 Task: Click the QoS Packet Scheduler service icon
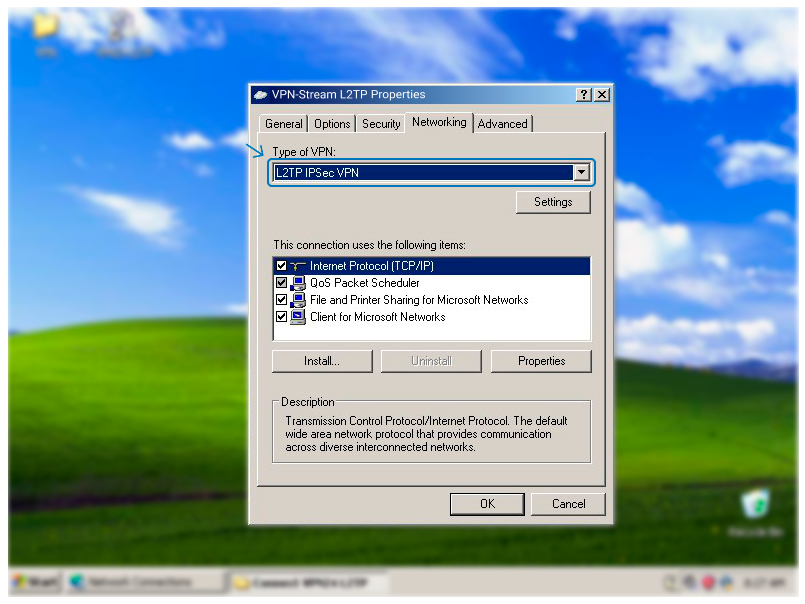[x=298, y=283]
